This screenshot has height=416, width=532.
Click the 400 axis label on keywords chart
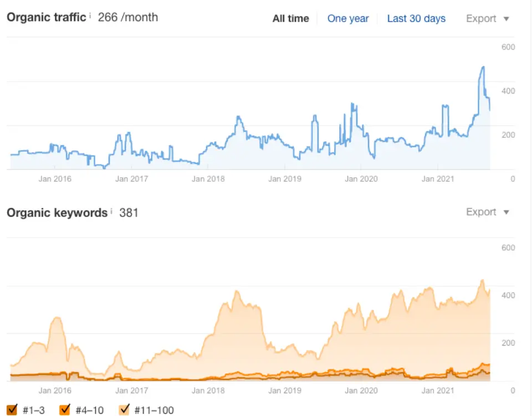pos(508,295)
